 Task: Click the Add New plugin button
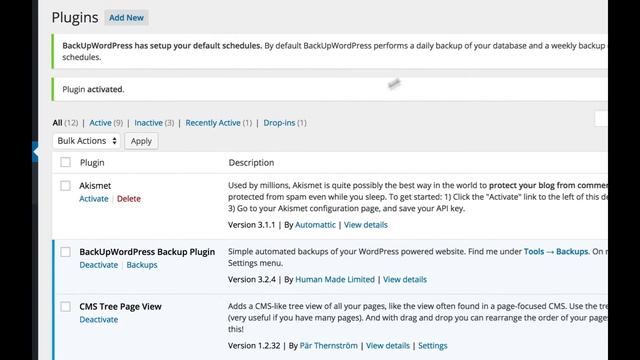click(126, 18)
